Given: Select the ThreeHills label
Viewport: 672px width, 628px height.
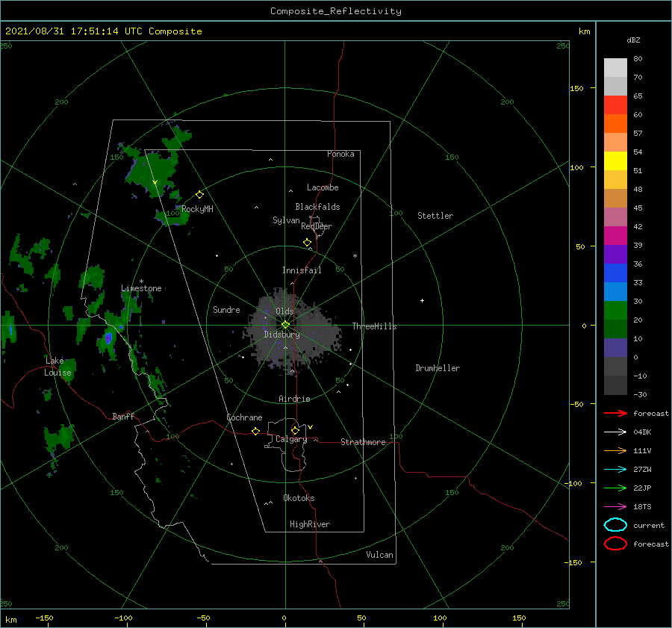Looking at the screenshot, I should (x=375, y=326).
